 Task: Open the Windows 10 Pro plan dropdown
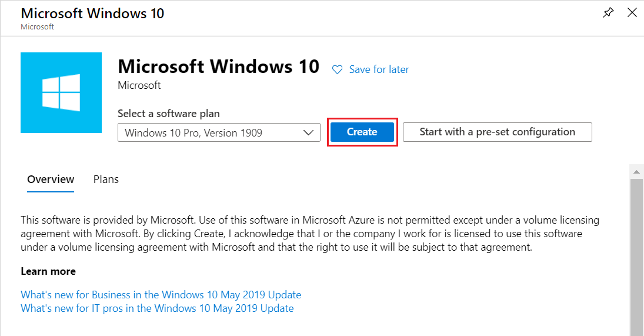point(219,132)
